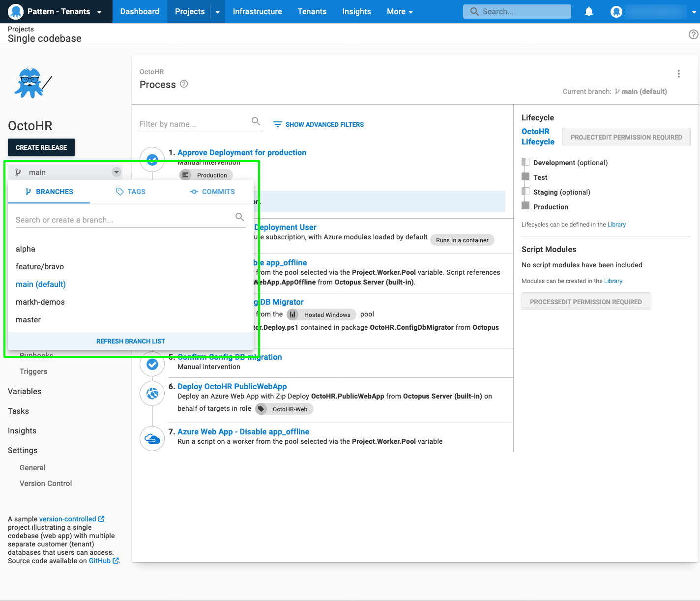Click the search magnifier in top bar
Viewport: 700px width, 601px height.
(473, 11)
